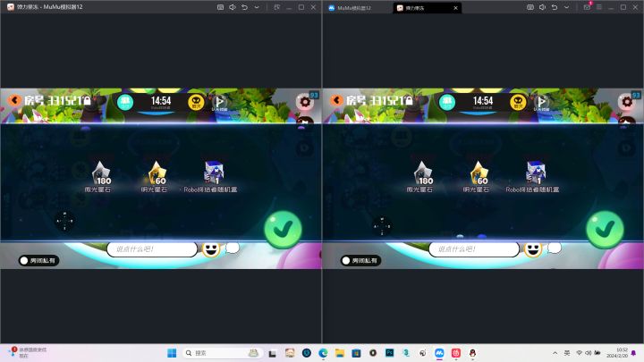Expand chevron dropdown in right emulator titlebar
The height and width of the screenshot is (362, 644).
(567, 7)
